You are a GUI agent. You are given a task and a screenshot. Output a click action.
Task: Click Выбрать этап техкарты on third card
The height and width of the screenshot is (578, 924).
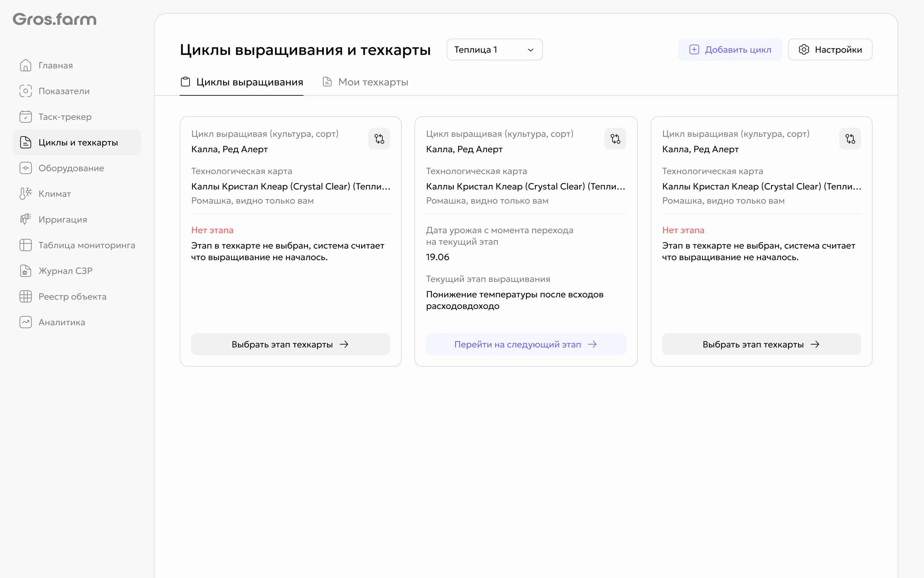[x=761, y=344]
